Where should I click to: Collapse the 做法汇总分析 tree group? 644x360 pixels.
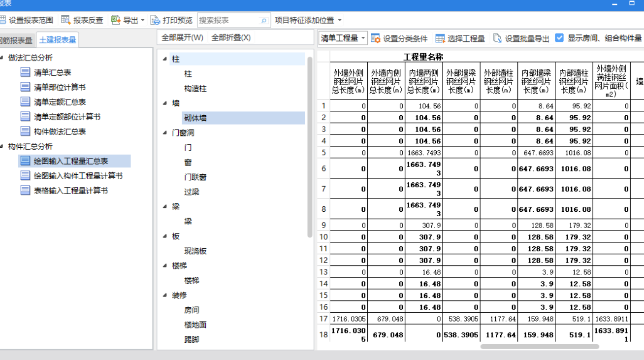[2, 58]
